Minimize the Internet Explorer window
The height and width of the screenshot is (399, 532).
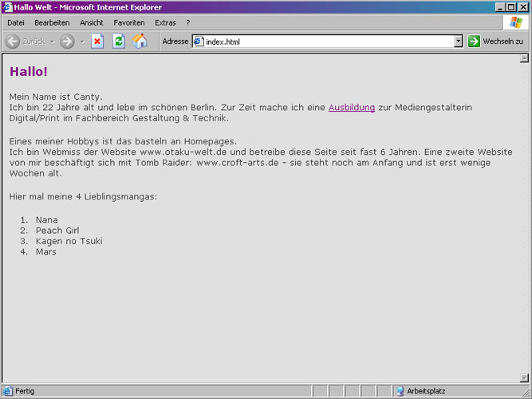[500, 7]
